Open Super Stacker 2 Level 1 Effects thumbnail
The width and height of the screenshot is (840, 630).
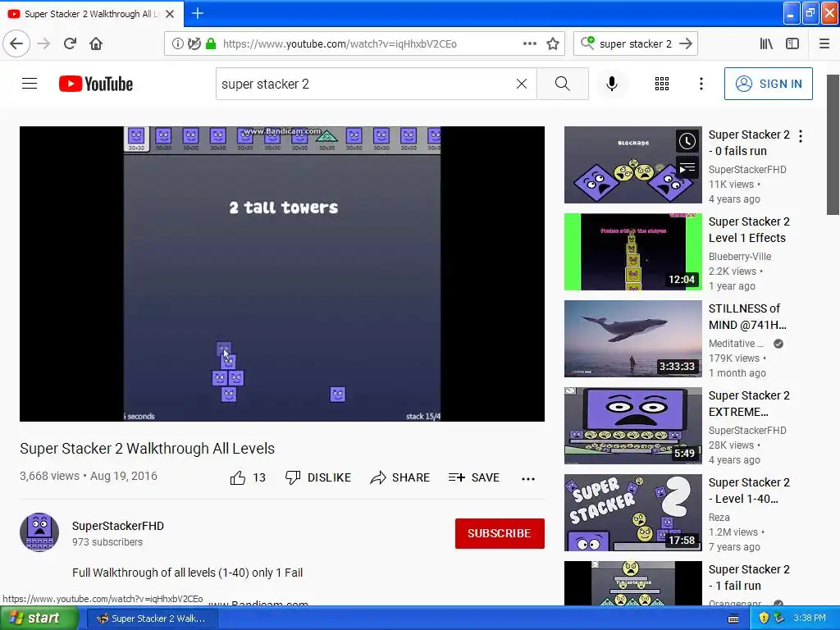[632, 252]
